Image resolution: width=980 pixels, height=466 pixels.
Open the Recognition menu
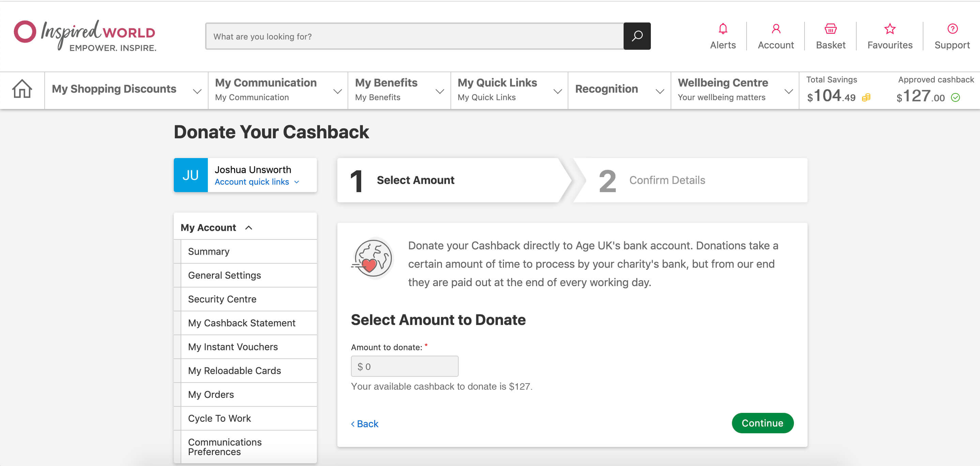click(x=619, y=90)
